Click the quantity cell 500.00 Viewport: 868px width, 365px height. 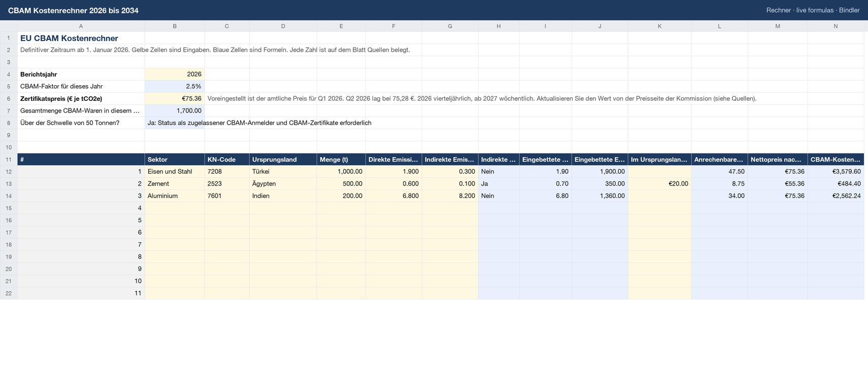pos(341,184)
